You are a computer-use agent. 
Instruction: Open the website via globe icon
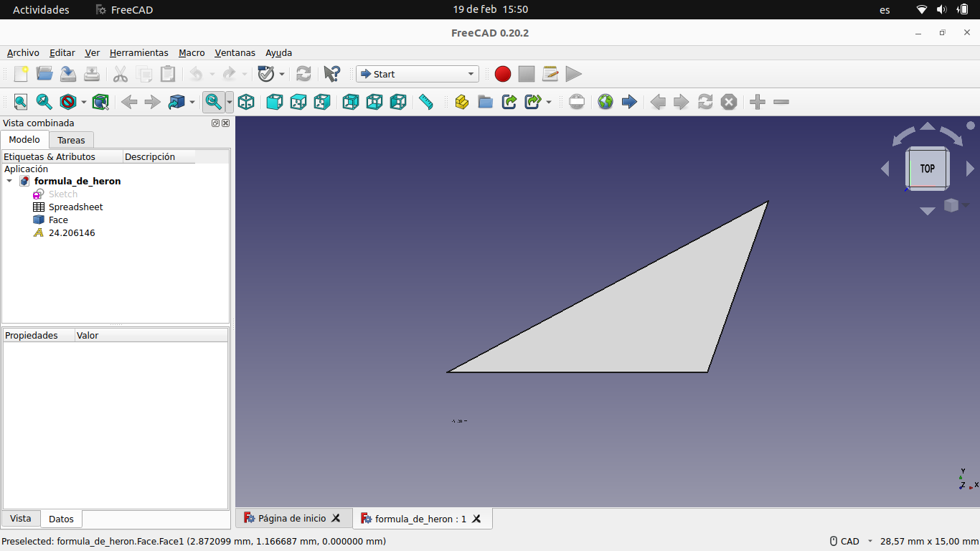606,102
